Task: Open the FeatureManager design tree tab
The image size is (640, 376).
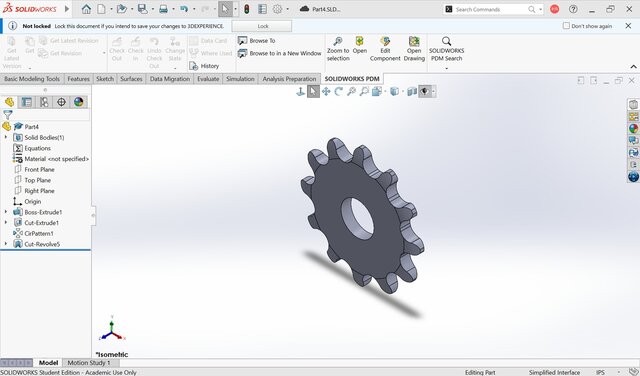Action: [x=9, y=102]
